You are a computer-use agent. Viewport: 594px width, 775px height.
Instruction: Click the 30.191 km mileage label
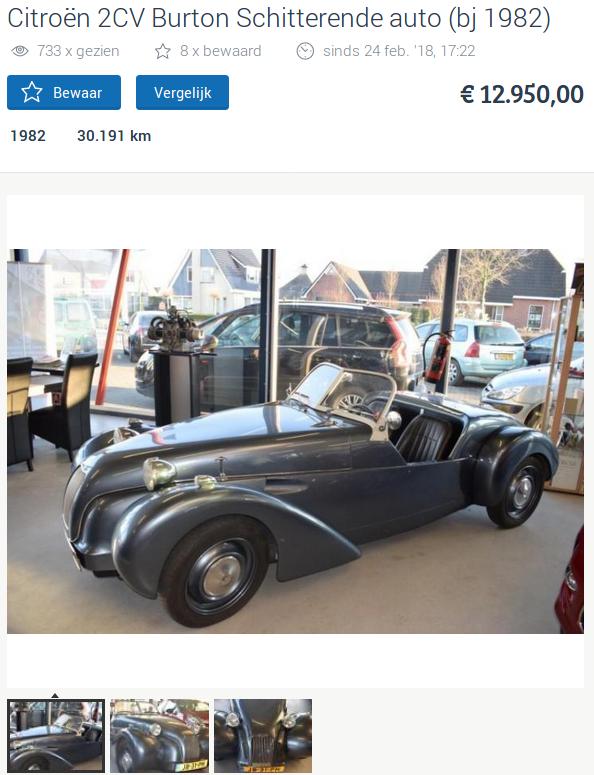pyautogui.click(x=114, y=136)
